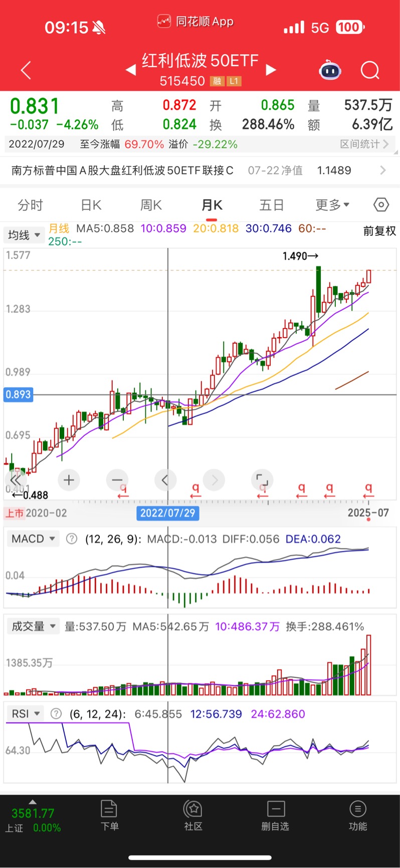
Task: Toggle 前复权 price adjustment mode
Action: point(379,231)
